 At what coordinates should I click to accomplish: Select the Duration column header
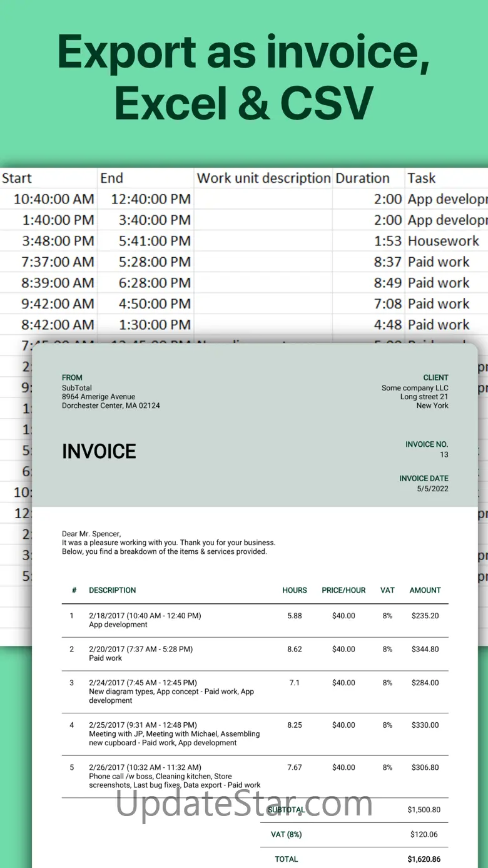tap(362, 178)
